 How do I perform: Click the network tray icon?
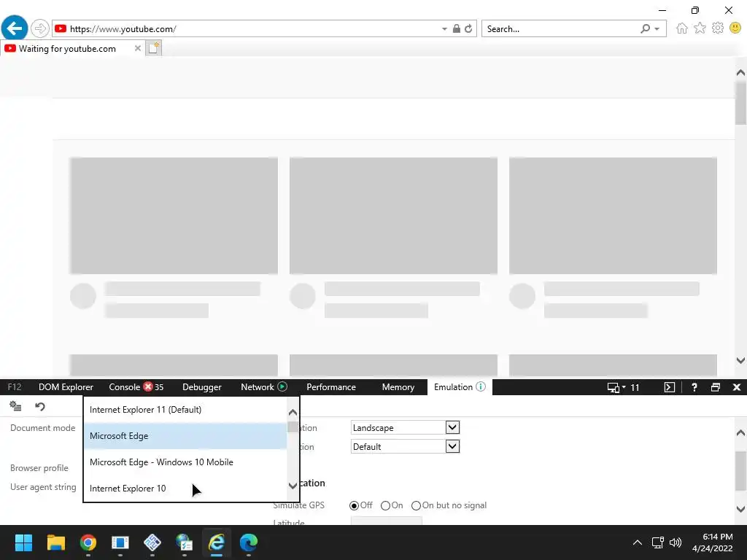657,542
